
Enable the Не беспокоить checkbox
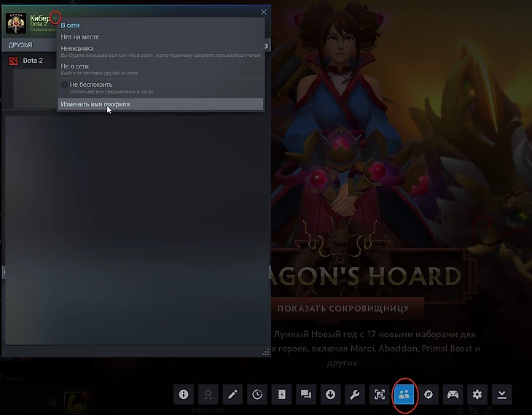pyautogui.click(x=64, y=85)
